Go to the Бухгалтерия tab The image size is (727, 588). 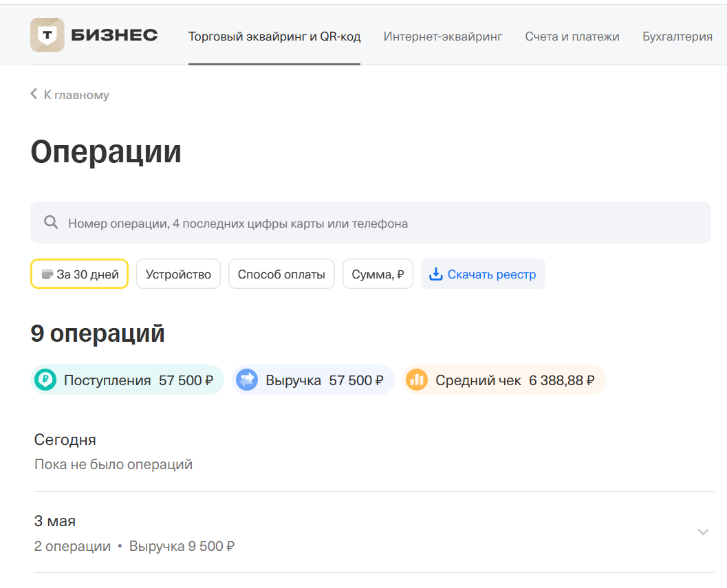[x=677, y=36]
